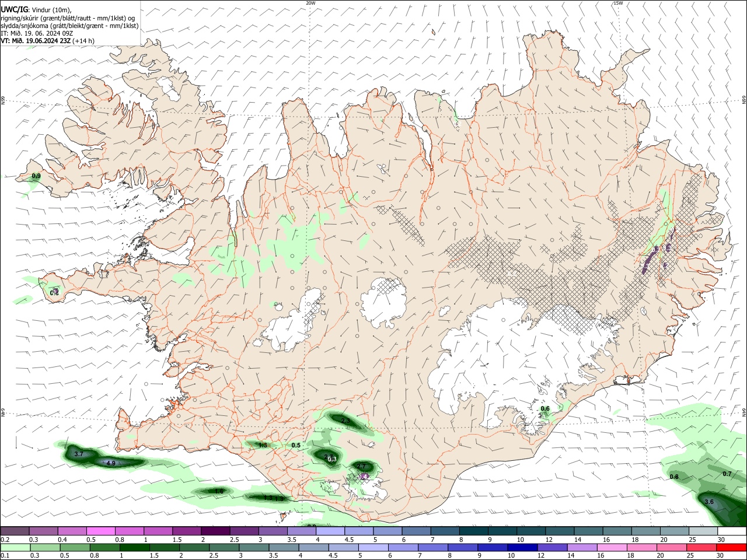This screenshot has height=560, width=747.
Task: Click the 2.7 precipitation value above the southern glacier
Action: tap(361, 466)
